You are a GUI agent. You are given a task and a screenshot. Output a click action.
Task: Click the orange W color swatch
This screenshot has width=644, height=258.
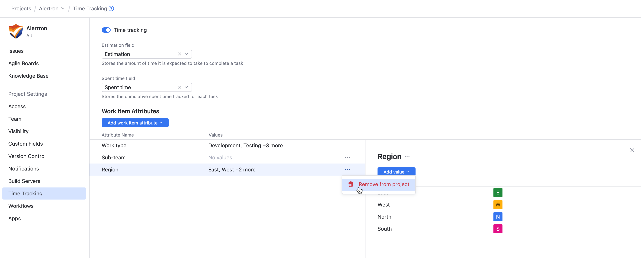[x=498, y=205]
